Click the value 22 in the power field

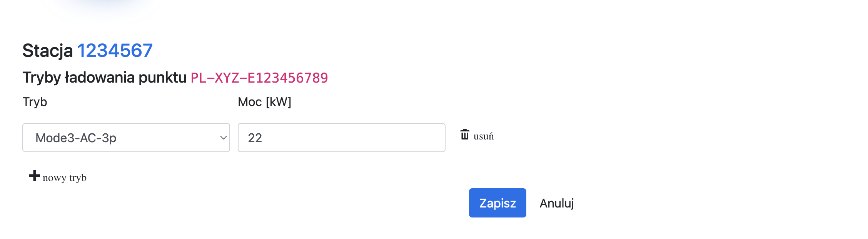(255, 138)
